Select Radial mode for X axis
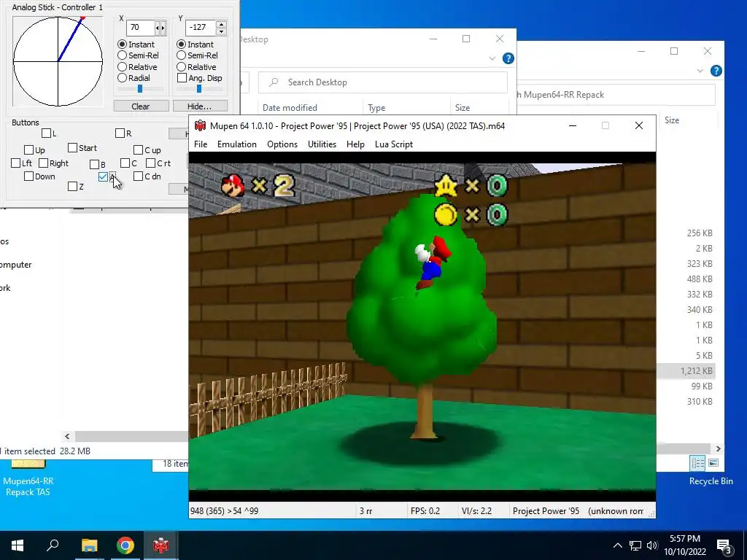The height and width of the screenshot is (560, 747). click(x=122, y=77)
